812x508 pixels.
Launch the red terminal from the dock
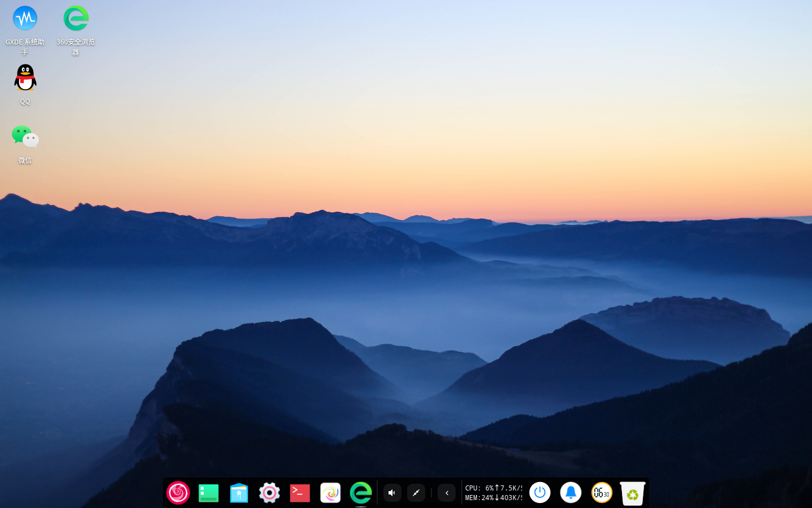[300, 493]
